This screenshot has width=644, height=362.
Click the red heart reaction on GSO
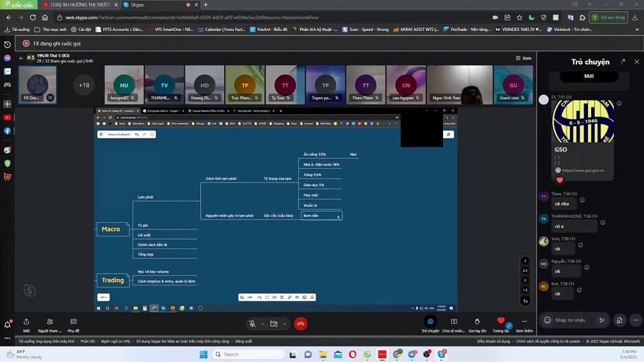pyautogui.click(x=560, y=180)
